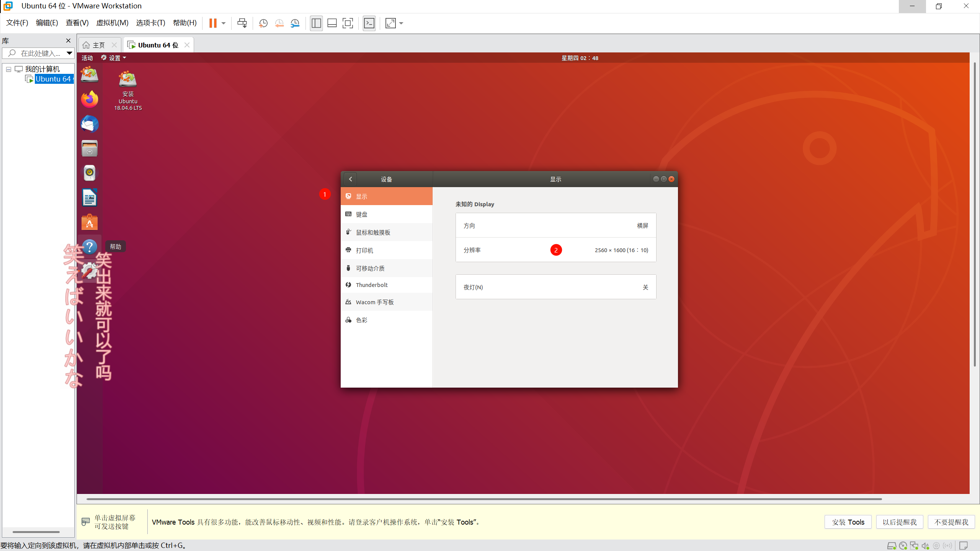Click the 不要提醒我 button
Viewport: 980px width, 551px height.
pyautogui.click(x=951, y=522)
